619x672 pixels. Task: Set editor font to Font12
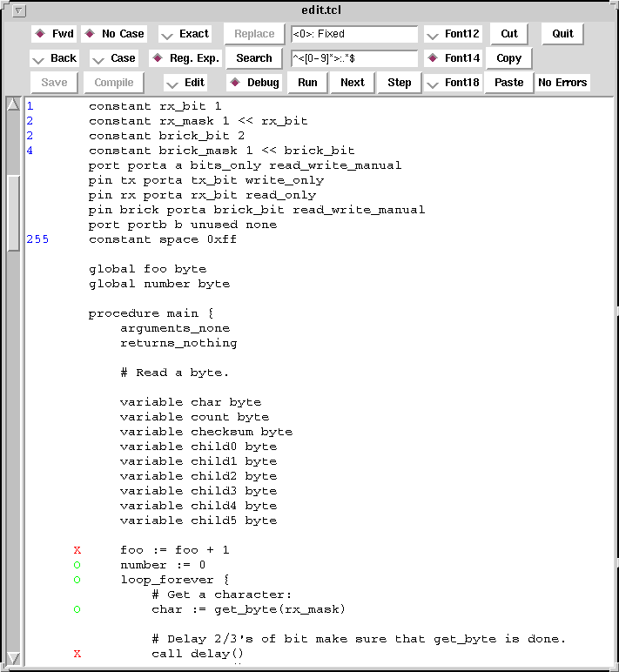(x=453, y=34)
